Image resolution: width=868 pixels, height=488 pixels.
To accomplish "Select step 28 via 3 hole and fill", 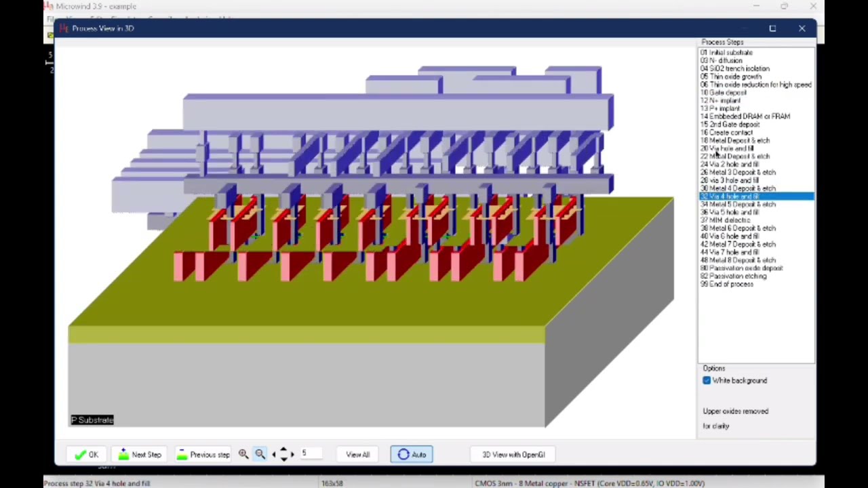I will click(x=756, y=180).
